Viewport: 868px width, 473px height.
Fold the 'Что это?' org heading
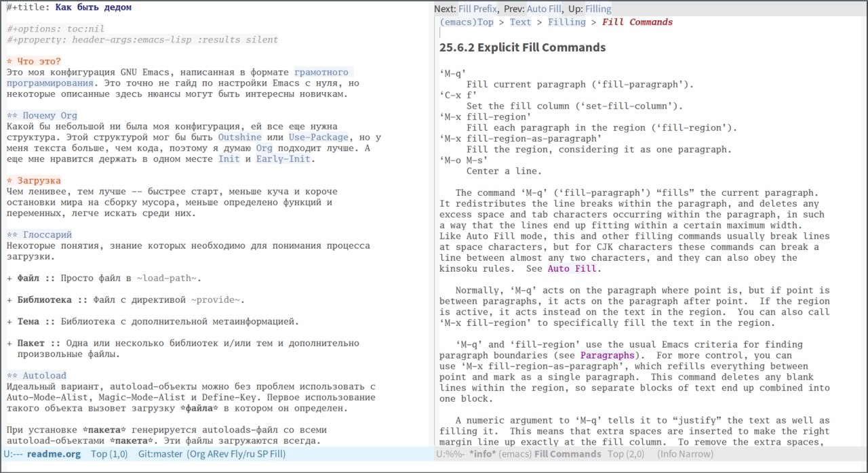(x=33, y=62)
